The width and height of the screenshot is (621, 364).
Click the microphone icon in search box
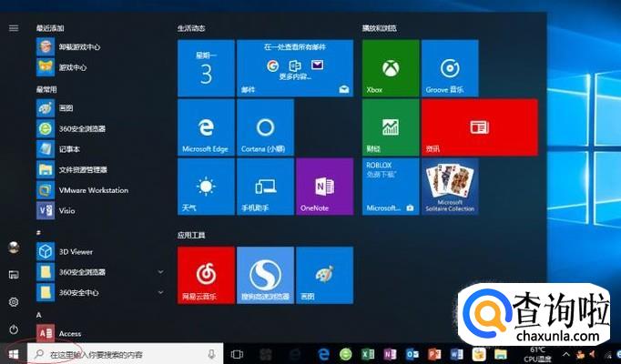pos(212,354)
